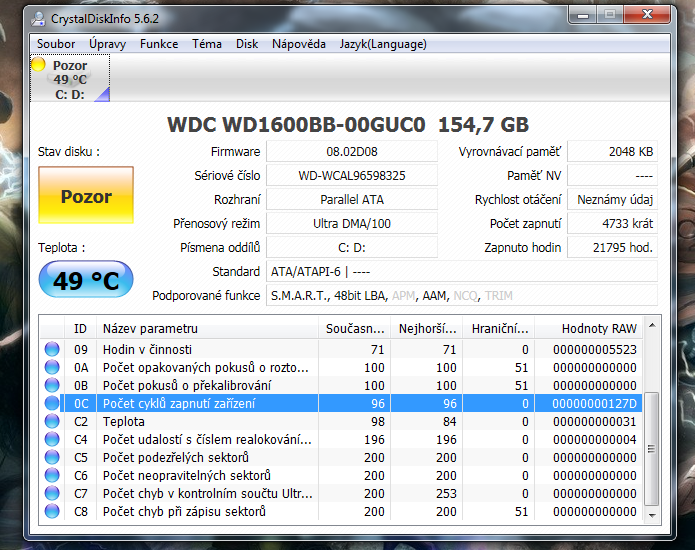Click the Firmware value 08.02D08

pyautogui.click(x=352, y=152)
